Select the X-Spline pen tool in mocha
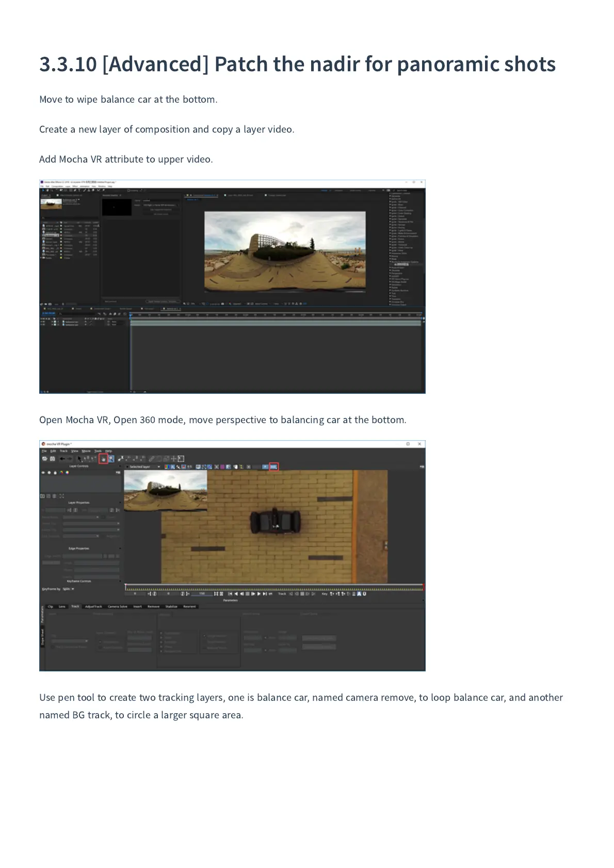 coord(120,459)
